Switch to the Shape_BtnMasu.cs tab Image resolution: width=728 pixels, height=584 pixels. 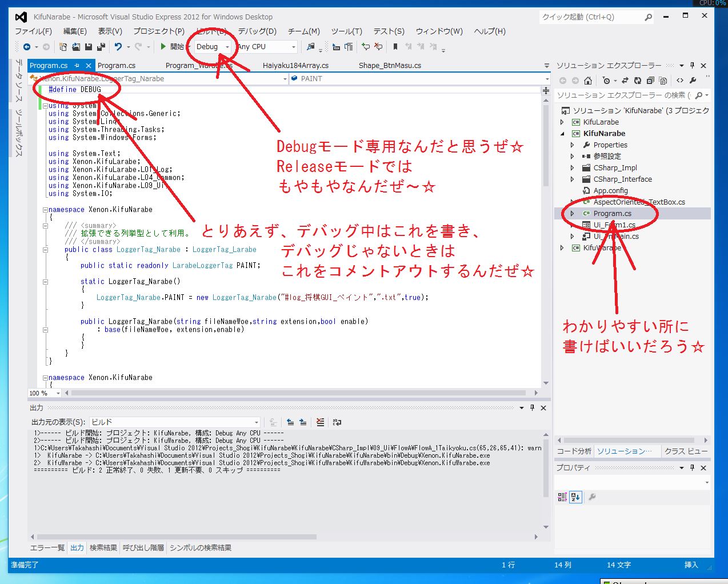click(390, 66)
